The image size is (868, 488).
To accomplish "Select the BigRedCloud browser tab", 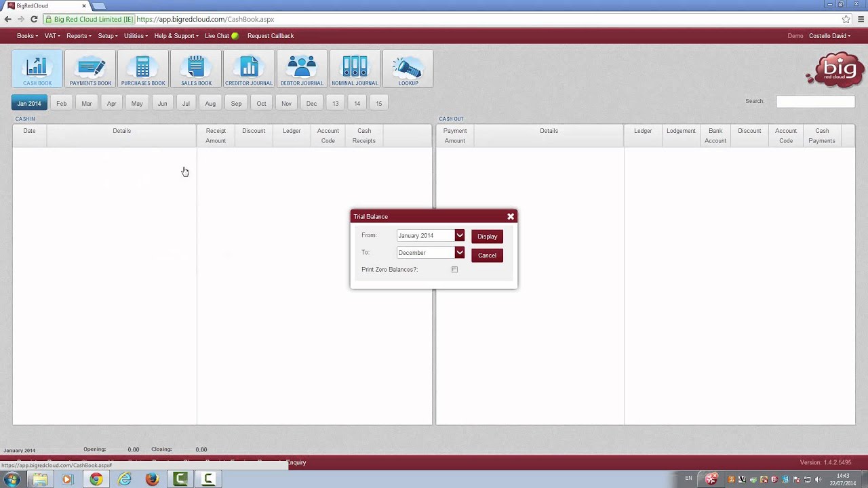I will point(46,5).
